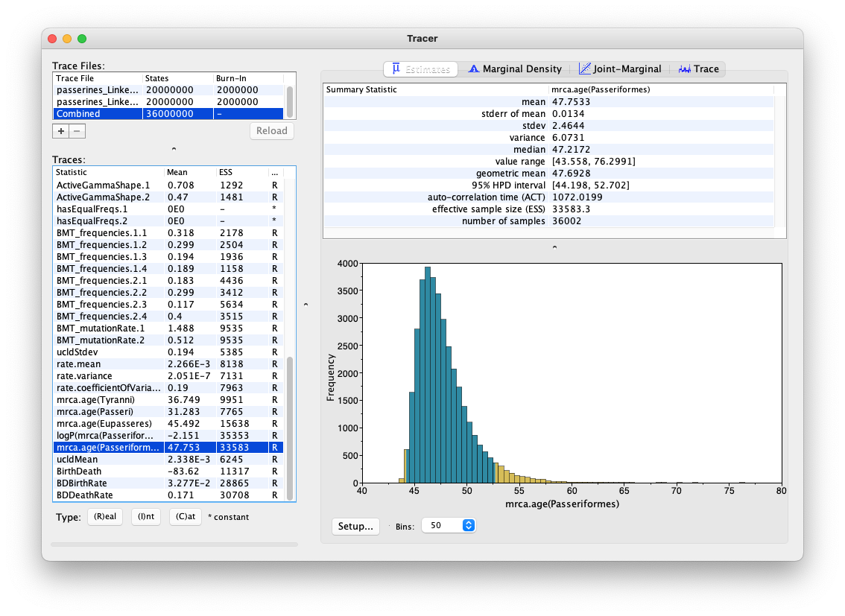Select the BMT_frequencies.1.2 trace
Viewport: 845px width, 616px height.
click(168, 245)
